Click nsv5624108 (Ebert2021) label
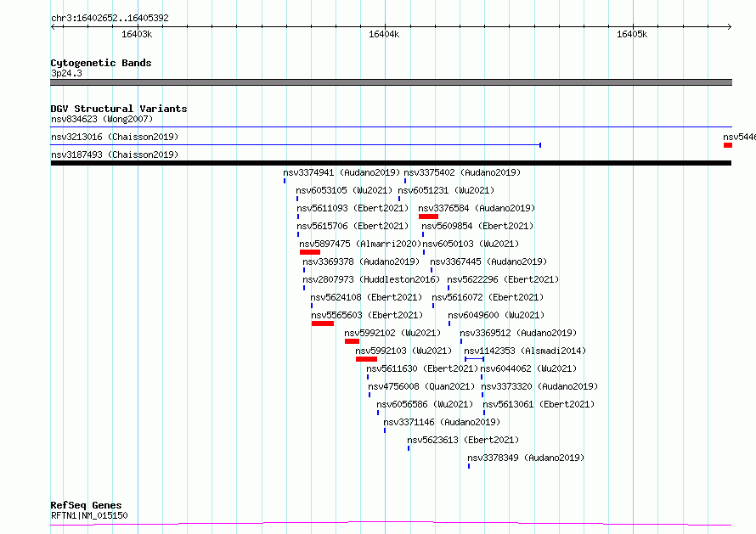Image resolution: width=756 pixels, height=534 pixels. 366,297
